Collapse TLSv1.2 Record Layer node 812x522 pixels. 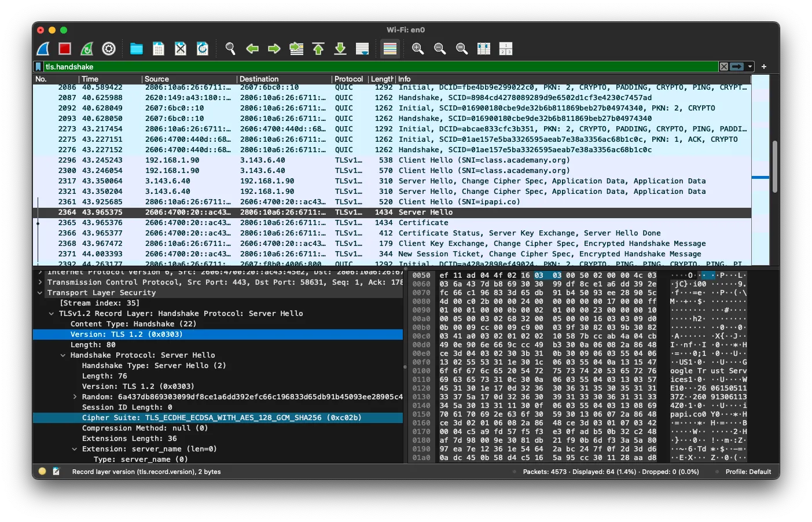pos(52,314)
